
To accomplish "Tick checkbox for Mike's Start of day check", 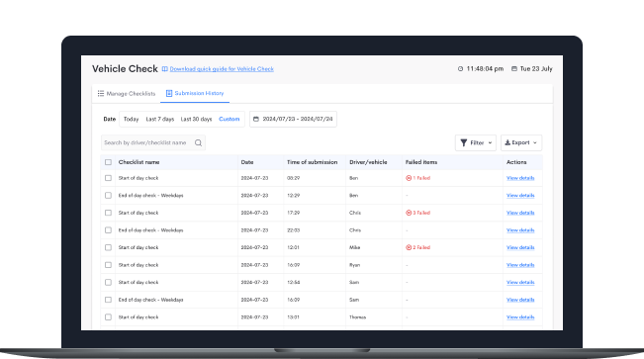I will (108, 247).
